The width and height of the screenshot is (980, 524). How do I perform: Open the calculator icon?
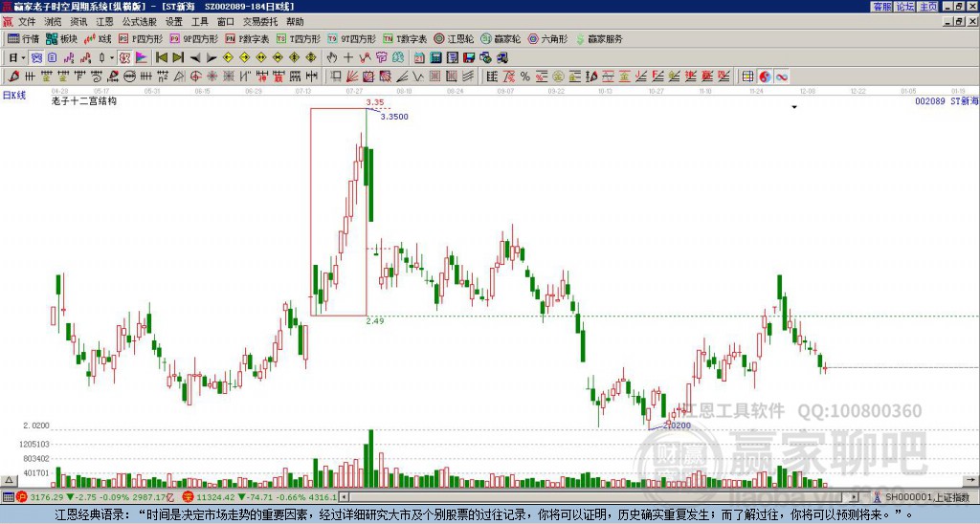pyautogui.click(x=436, y=58)
